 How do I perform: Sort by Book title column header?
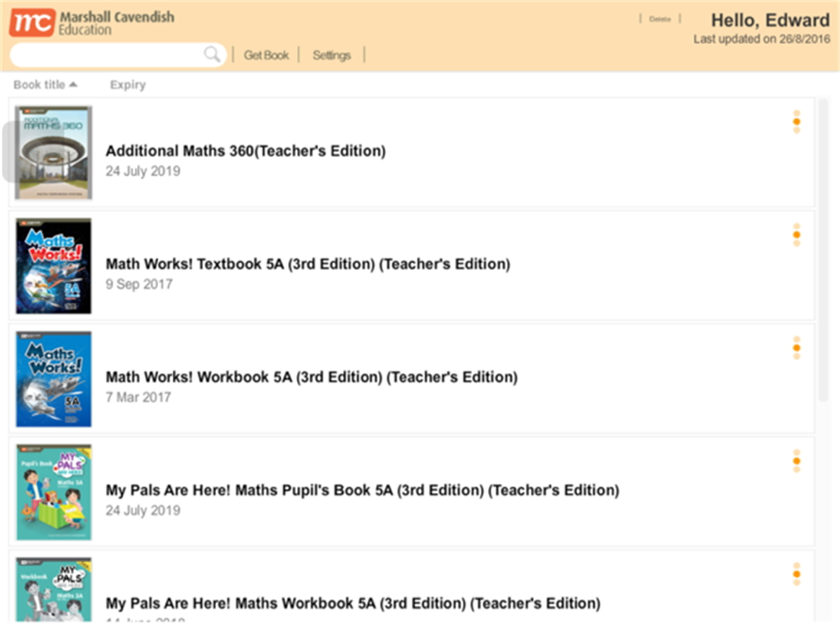45,85
